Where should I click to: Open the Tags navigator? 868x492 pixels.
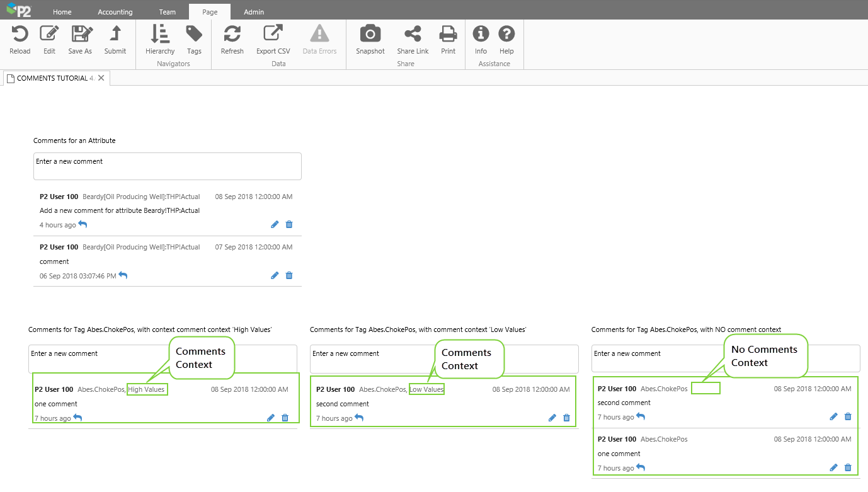[194, 35]
